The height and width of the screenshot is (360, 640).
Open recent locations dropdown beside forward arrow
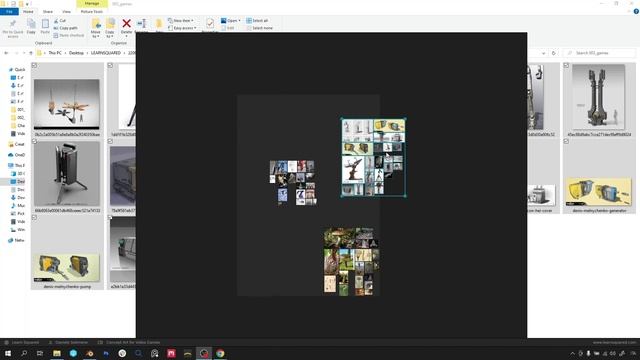[x=24, y=53]
